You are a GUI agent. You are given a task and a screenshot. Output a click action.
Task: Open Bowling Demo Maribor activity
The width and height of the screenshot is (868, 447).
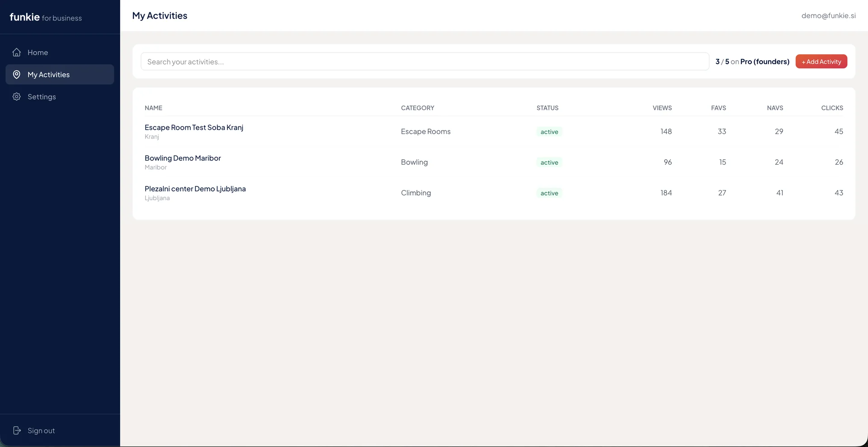[x=183, y=158]
